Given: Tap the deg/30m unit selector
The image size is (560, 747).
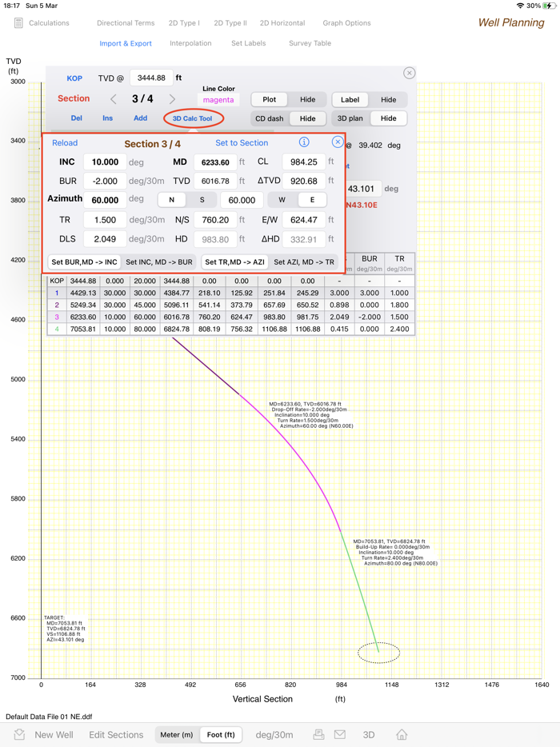Looking at the screenshot, I should (x=274, y=735).
